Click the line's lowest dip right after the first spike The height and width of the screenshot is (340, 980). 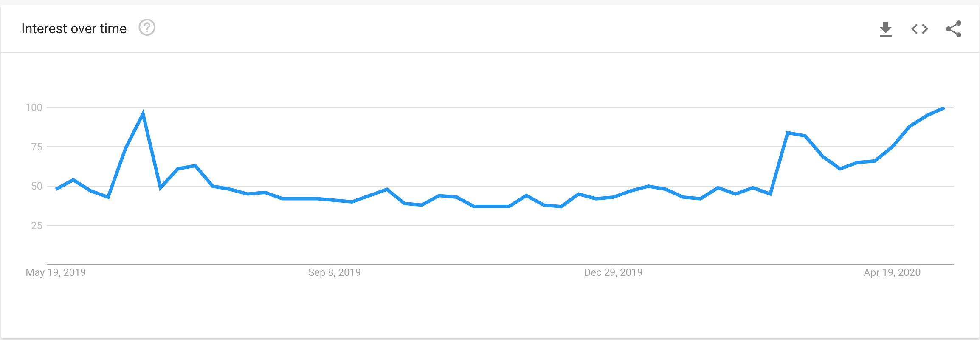(x=161, y=187)
